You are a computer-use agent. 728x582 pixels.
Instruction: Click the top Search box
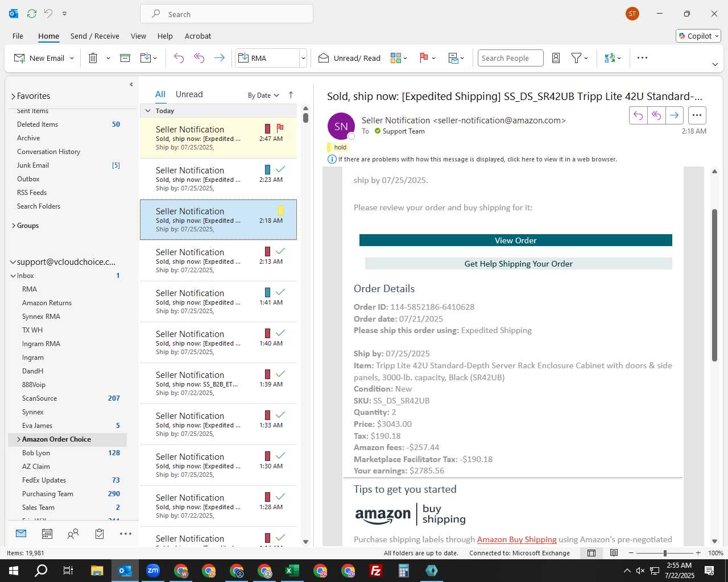click(x=226, y=14)
